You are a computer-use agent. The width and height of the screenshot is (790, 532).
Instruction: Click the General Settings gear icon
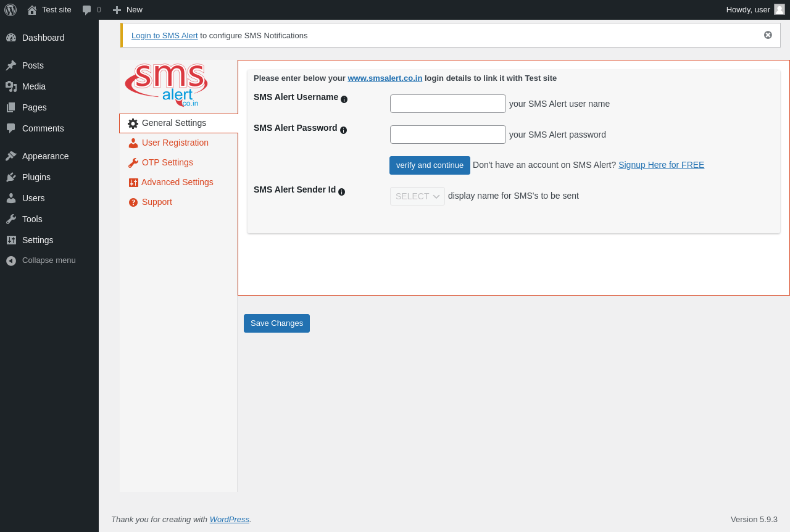pos(133,123)
